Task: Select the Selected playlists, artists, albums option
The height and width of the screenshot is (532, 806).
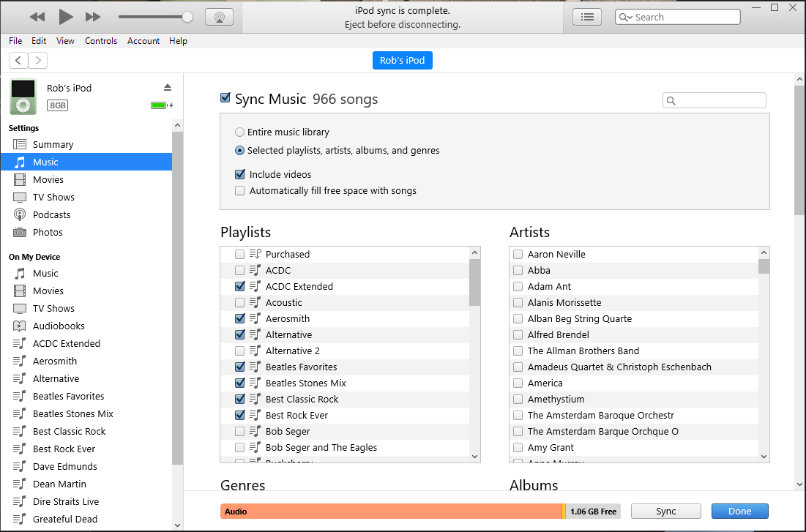Action: click(239, 151)
